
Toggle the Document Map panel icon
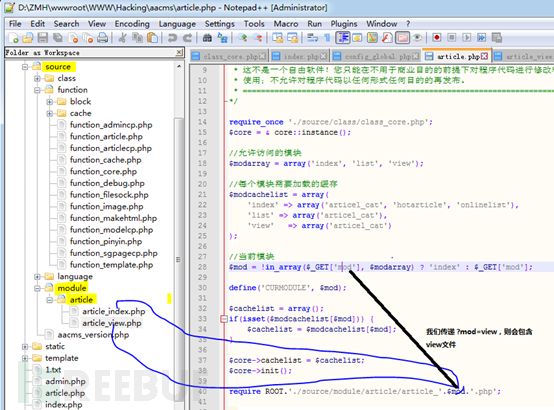pos(372,37)
